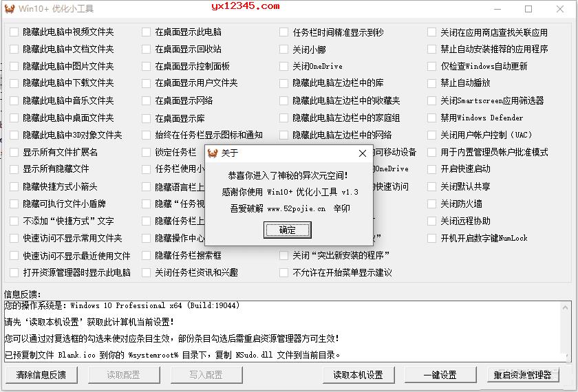The image size is (578, 392).
Task: Check 禁止自动播放
Action: [x=431, y=83]
